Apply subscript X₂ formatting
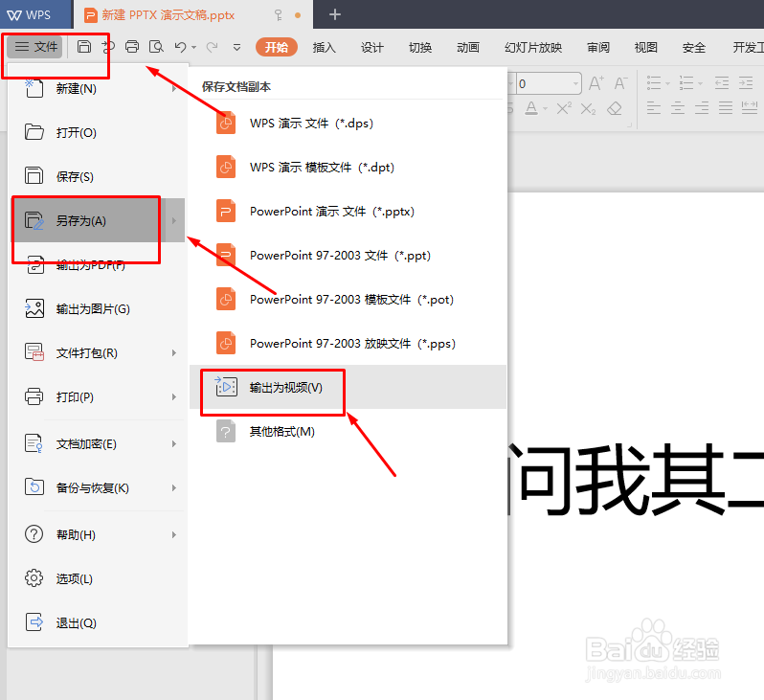 click(x=588, y=108)
